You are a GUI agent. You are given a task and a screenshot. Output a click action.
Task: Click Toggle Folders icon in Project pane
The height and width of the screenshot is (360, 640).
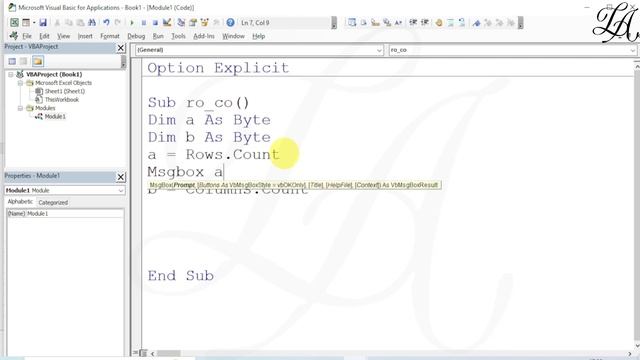38,61
